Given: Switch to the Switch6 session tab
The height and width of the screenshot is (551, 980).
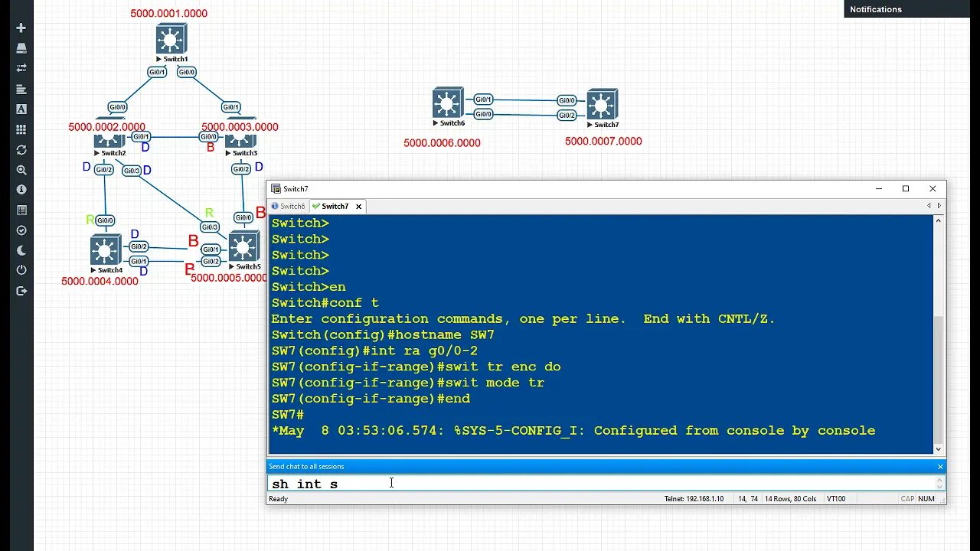Looking at the screenshot, I should [x=288, y=206].
